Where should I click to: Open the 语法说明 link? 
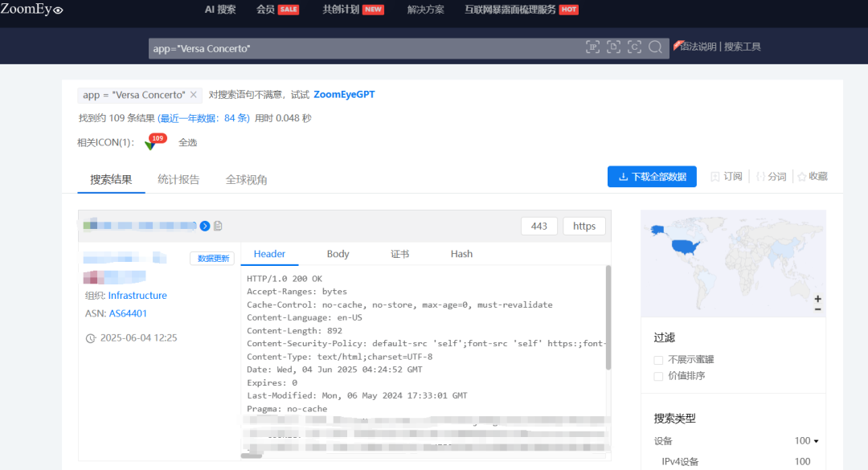coord(698,47)
